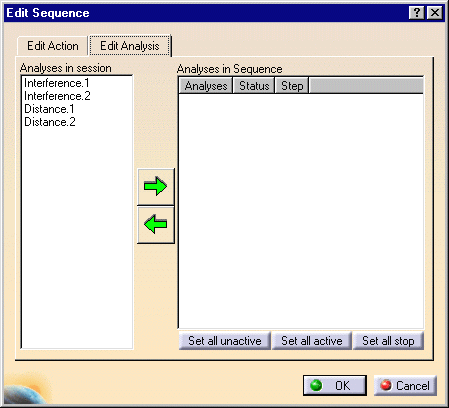
Task: Open the help question mark button
Action: (417, 13)
